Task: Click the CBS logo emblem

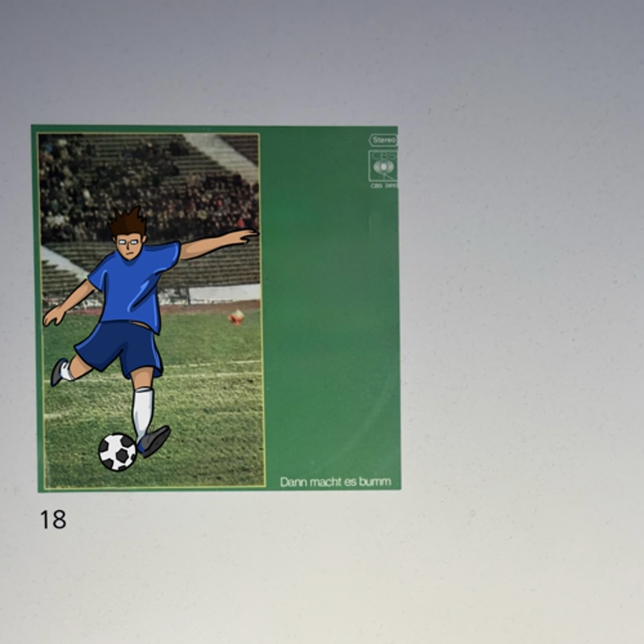Action: pyautogui.click(x=383, y=166)
